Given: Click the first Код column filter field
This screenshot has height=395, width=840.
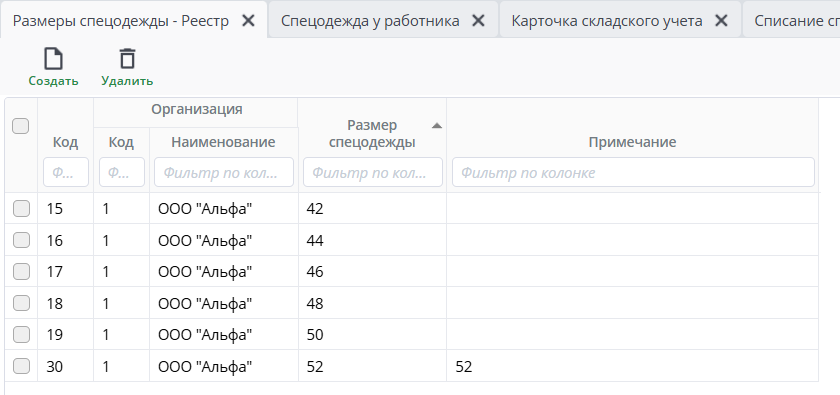Looking at the screenshot, I should [x=66, y=172].
